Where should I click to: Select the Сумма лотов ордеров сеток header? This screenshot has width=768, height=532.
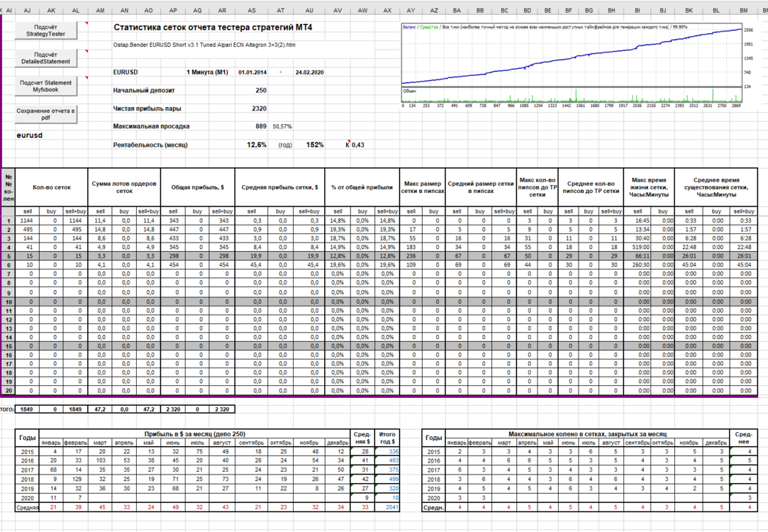click(x=124, y=187)
